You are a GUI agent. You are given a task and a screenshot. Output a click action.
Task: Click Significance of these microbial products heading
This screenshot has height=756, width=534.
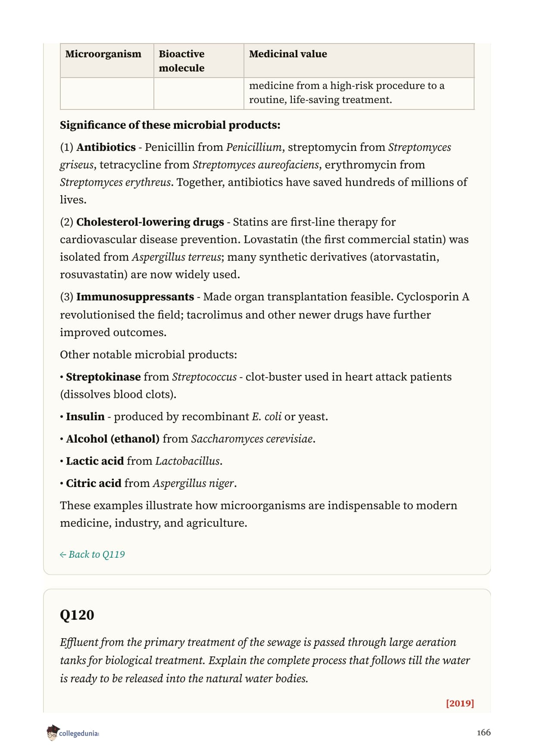(x=170, y=125)
